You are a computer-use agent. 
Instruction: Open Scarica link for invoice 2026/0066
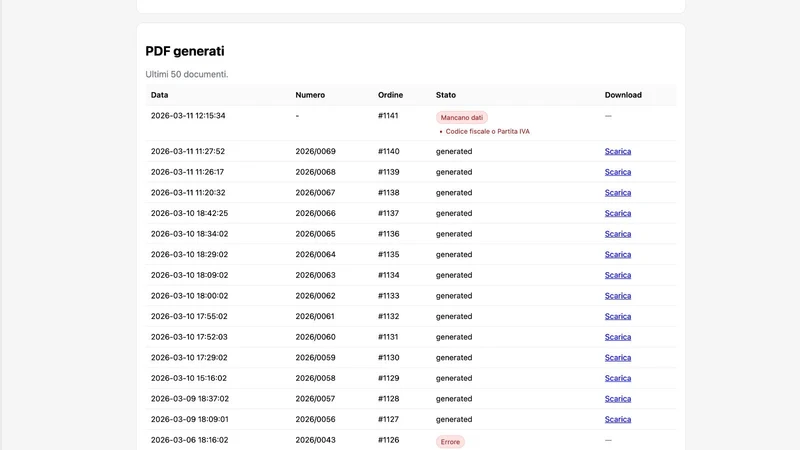pyautogui.click(x=618, y=213)
